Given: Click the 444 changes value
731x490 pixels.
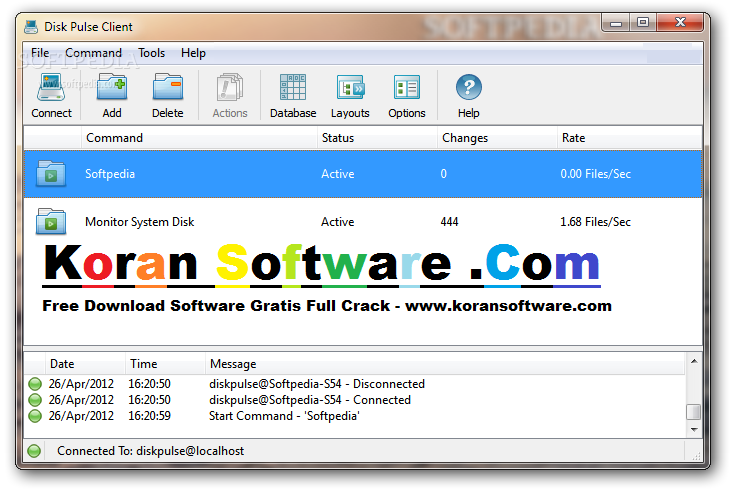Looking at the screenshot, I should click(449, 222).
